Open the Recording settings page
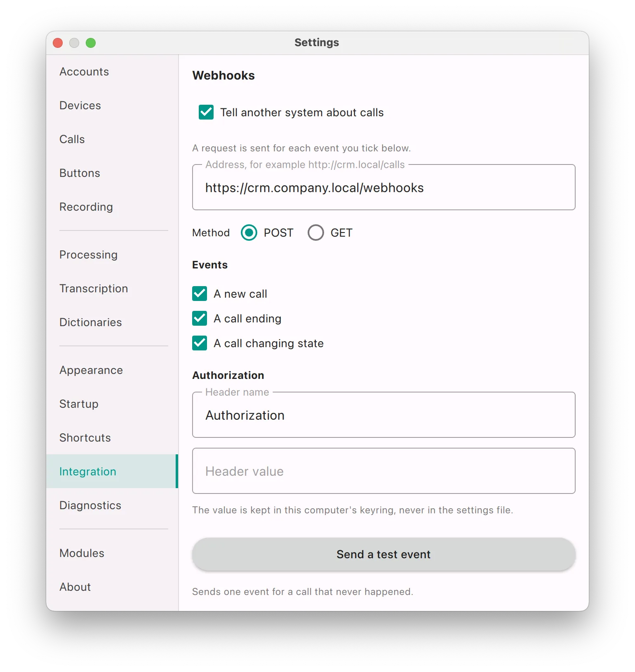This screenshot has width=635, height=672. click(x=112, y=207)
